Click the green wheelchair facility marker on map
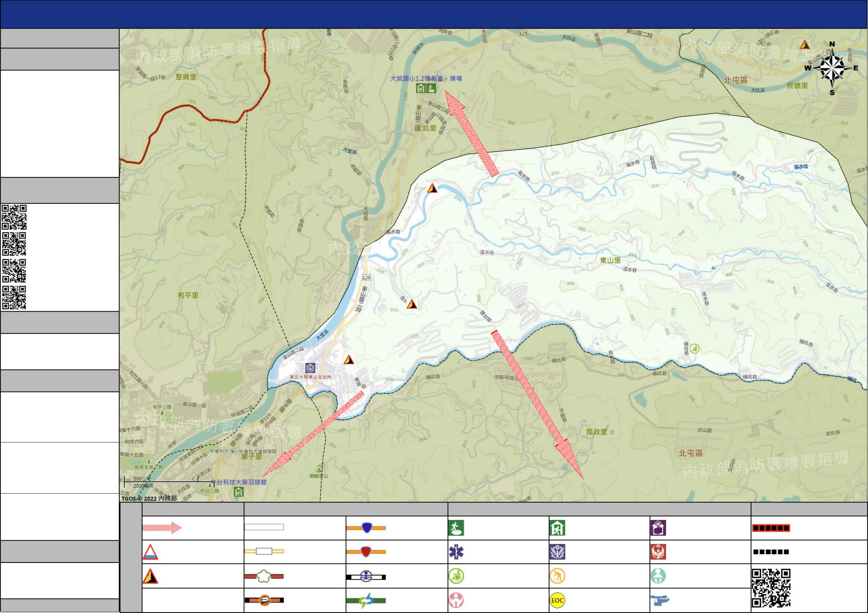868x613 pixels. pos(694,349)
